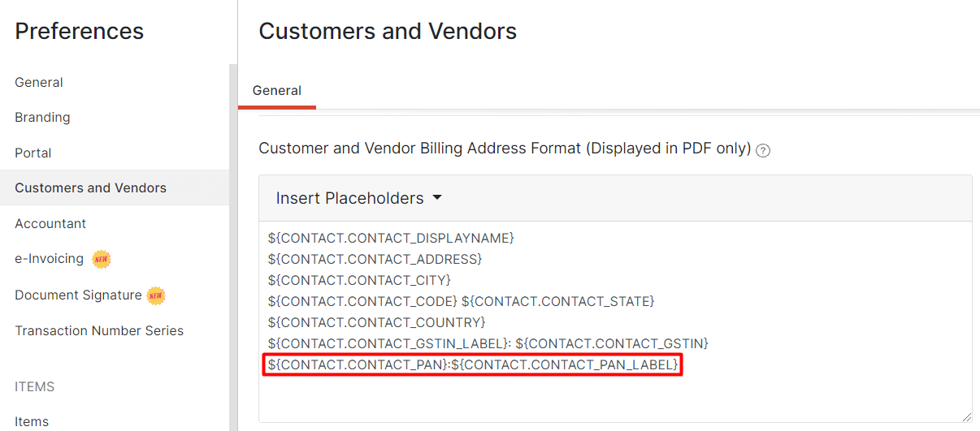The width and height of the screenshot is (980, 431).
Task: Open the Portal preferences page
Action: [x=33, y=153]
